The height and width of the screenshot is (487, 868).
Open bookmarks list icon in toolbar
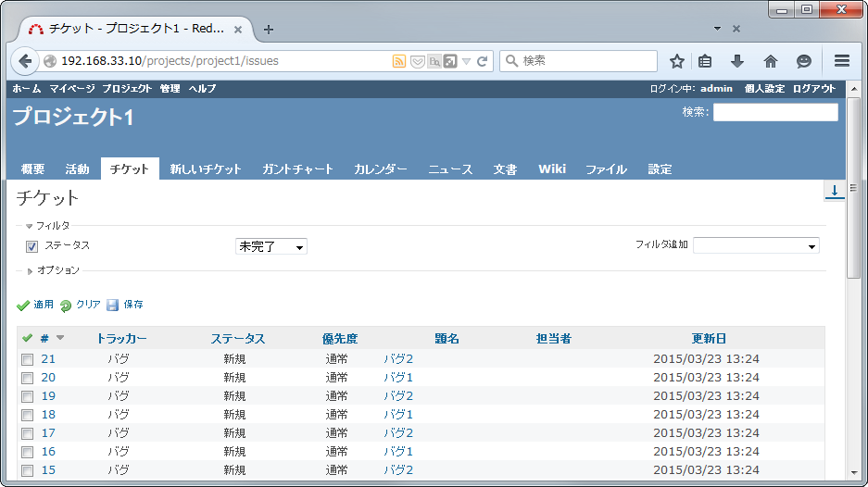[705, 61]
